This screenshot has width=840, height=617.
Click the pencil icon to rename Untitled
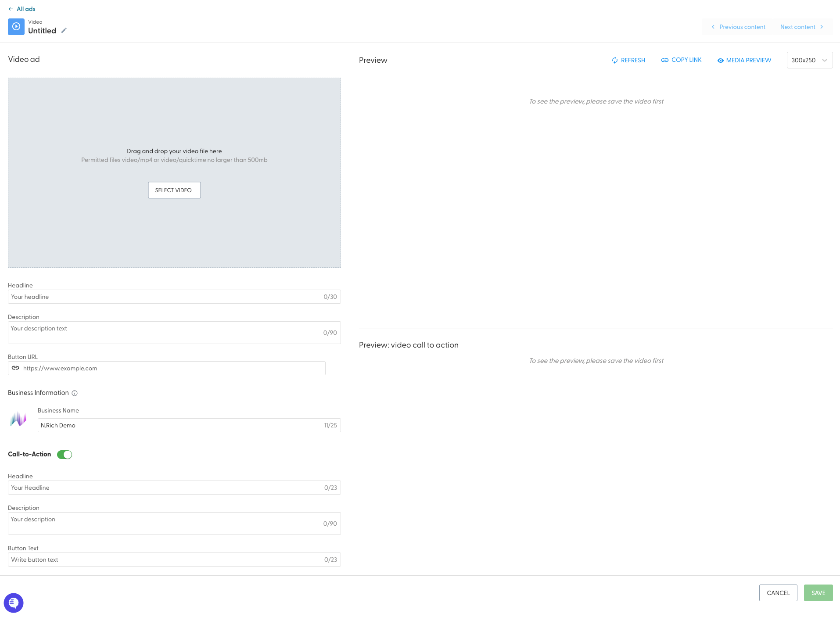tap(64, 30)
